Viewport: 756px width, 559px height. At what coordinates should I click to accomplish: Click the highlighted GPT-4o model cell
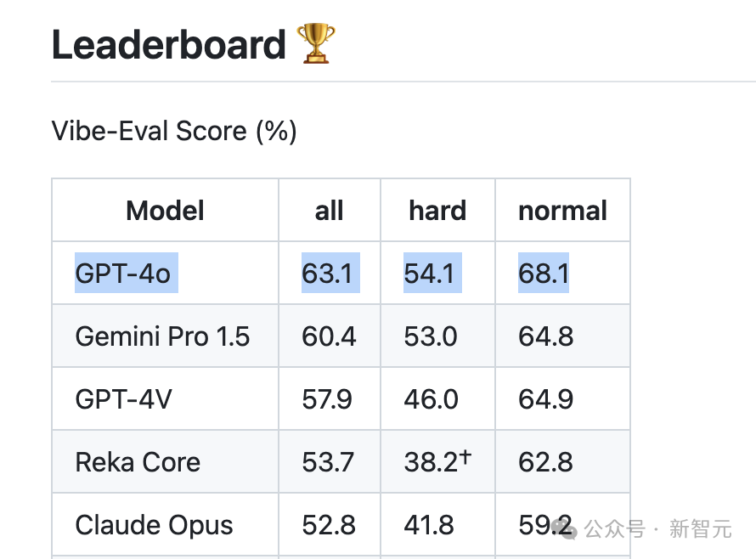[127, 273]
